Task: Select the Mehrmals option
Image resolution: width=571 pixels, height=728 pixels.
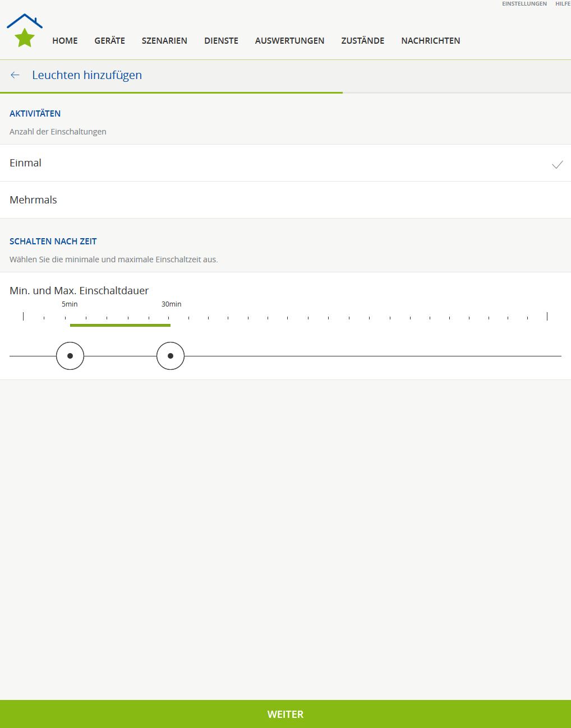Action: pos(33,200)
